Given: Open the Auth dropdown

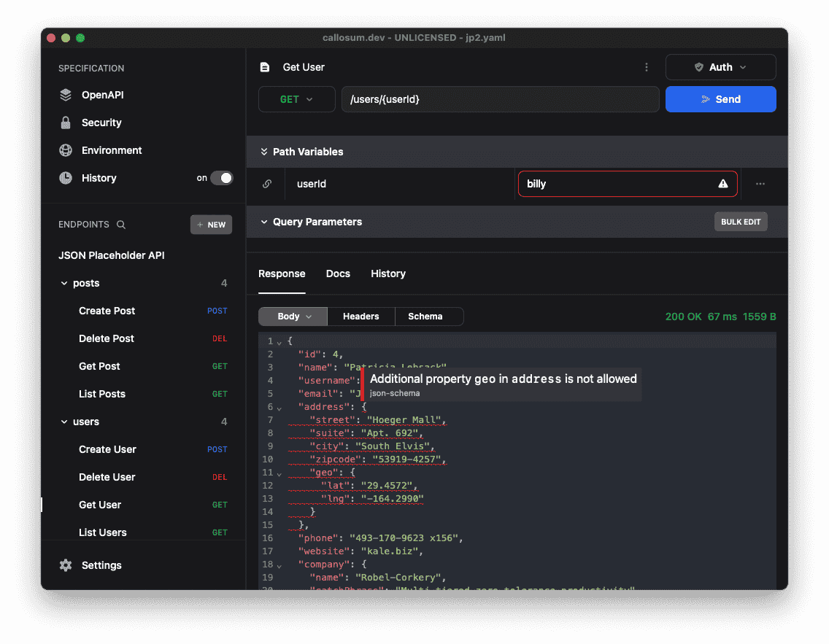Looking at the screenshot, I should click(720, 67).
